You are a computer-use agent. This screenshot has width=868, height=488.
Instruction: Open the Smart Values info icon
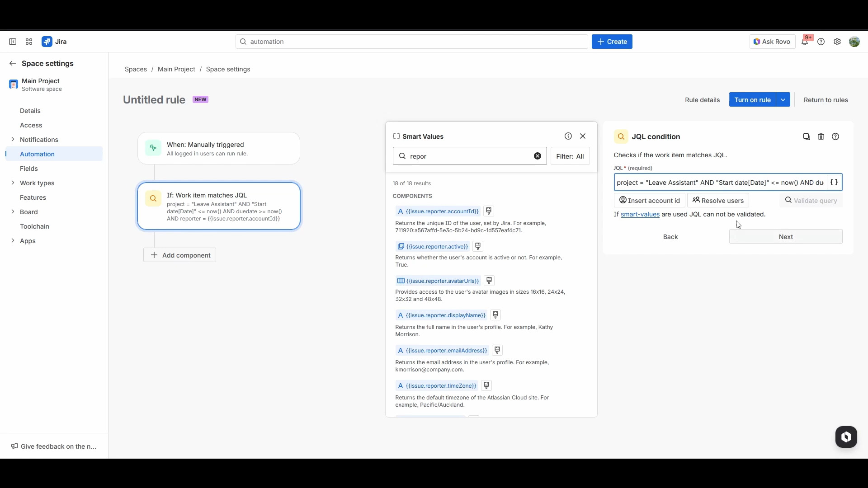pos(568,136)
